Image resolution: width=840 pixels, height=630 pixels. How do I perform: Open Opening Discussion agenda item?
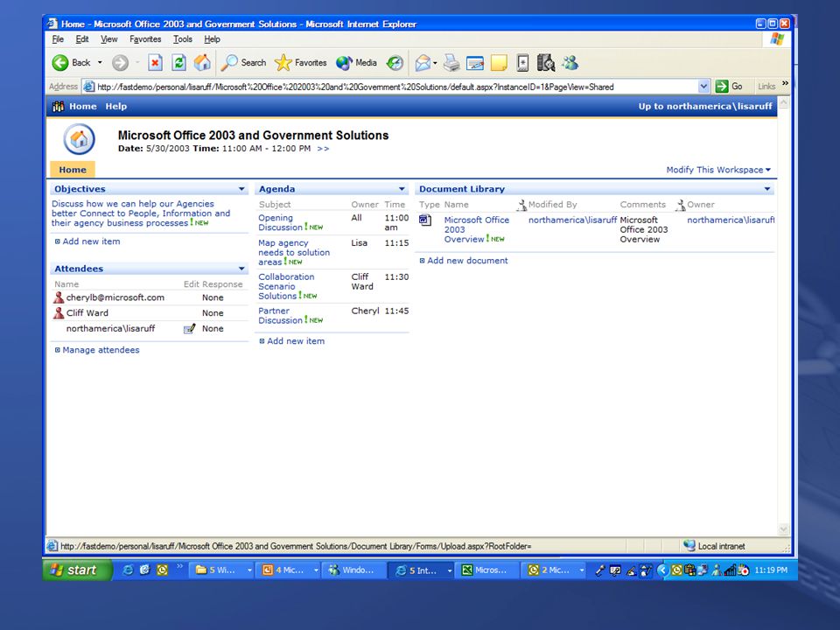[280, 222]
